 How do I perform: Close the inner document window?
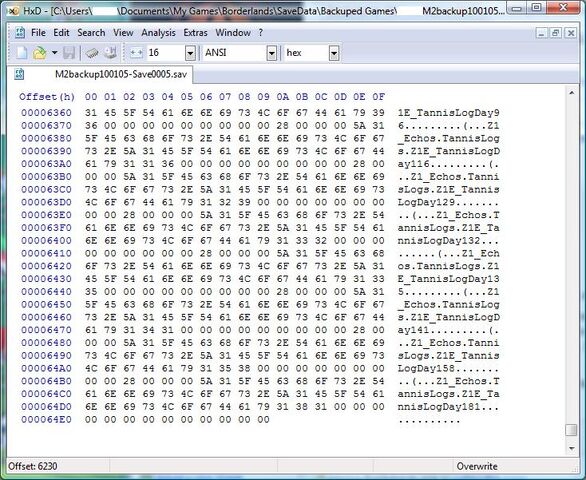(571, 33)
